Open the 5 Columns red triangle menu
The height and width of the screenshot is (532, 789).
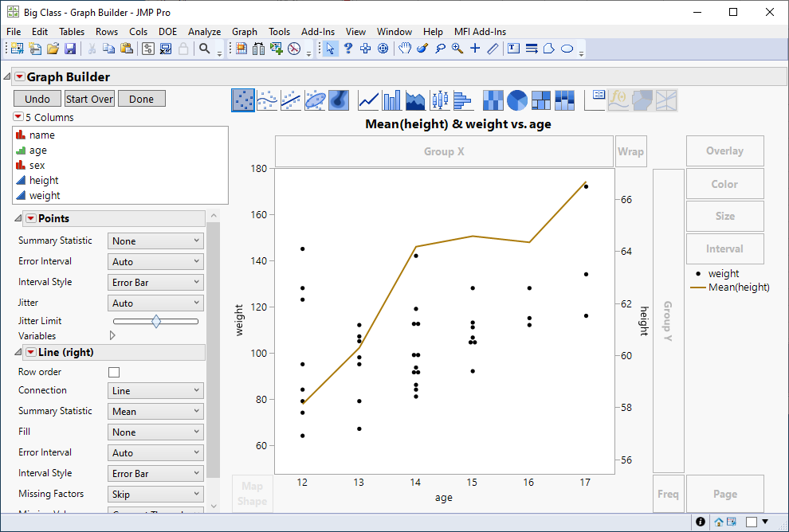click(x=18, y=116)
